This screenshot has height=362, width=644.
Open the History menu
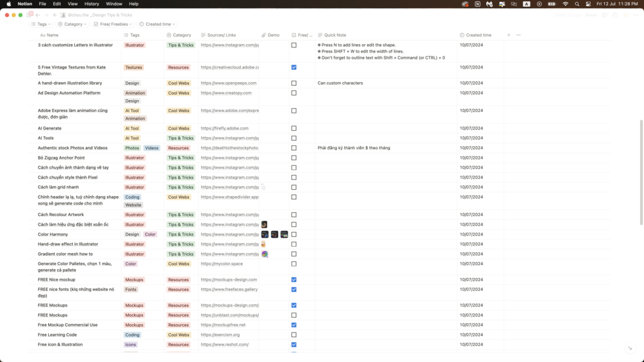tap(92, 4)
